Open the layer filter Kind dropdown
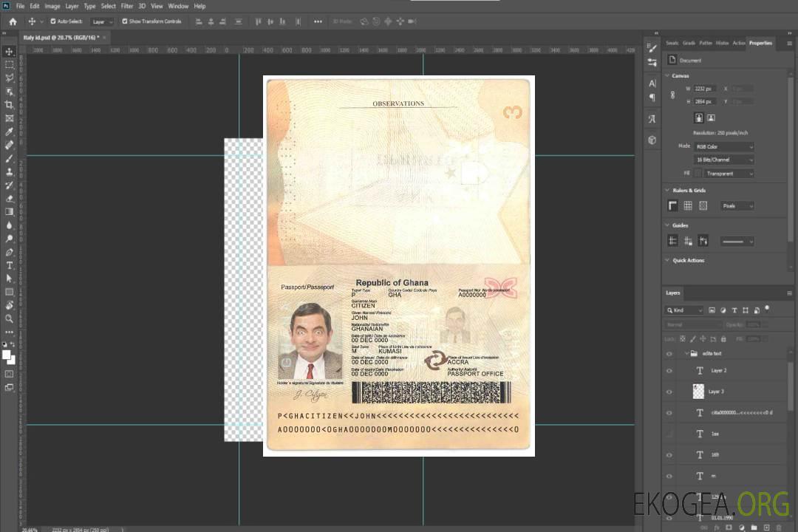Image resolution: width=798 pixels, height=532 pixels. [684, 310]
